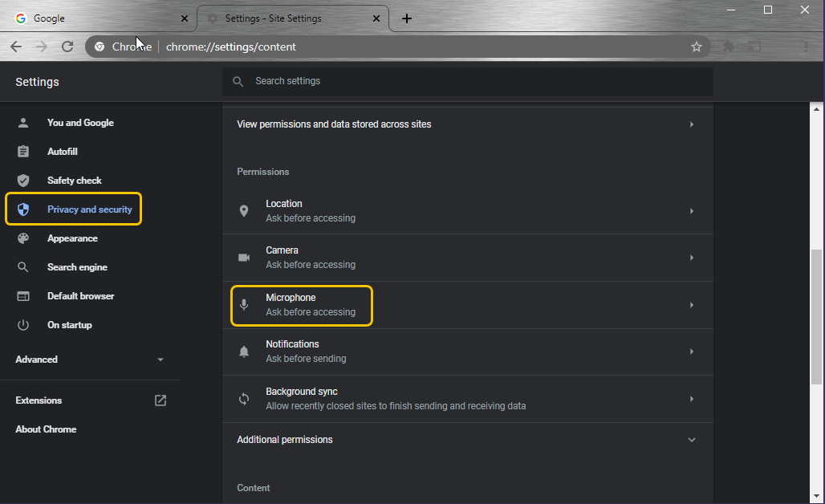825x504 pixels.
Task: Click the Location pin icon
Action: click(244, 211)
